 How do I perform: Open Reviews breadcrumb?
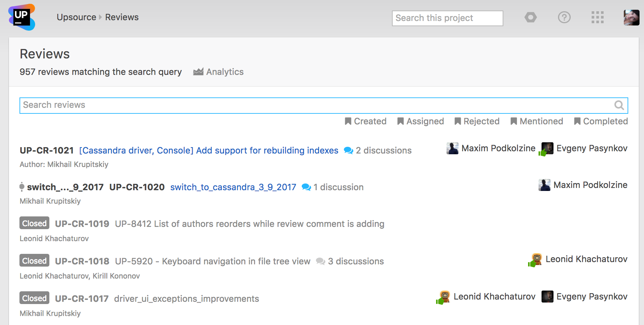122,17
